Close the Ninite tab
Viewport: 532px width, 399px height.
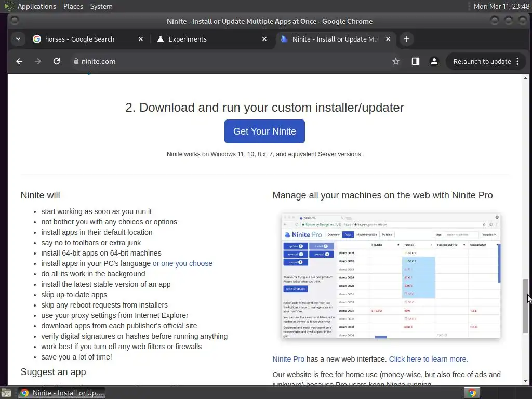[388, 39]
